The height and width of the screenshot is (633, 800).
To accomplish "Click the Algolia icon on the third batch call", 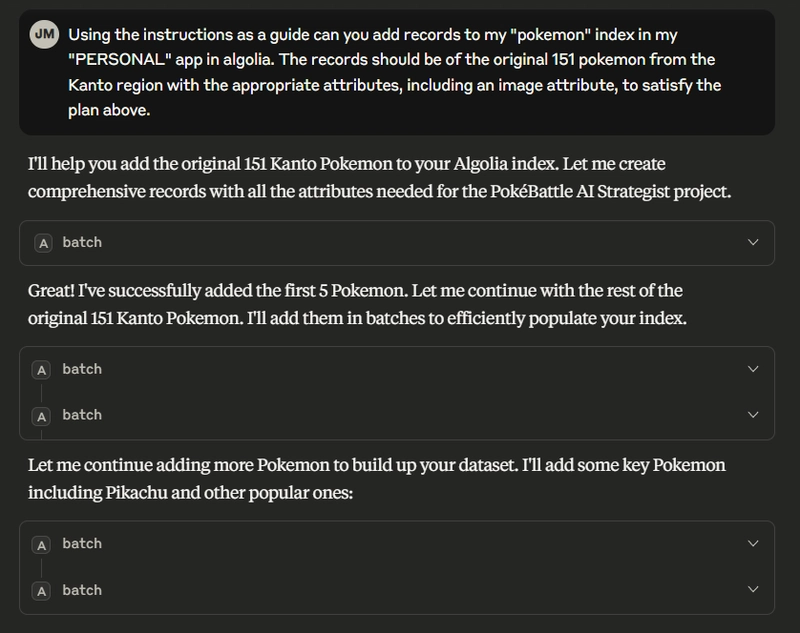I will coord(41,416).
